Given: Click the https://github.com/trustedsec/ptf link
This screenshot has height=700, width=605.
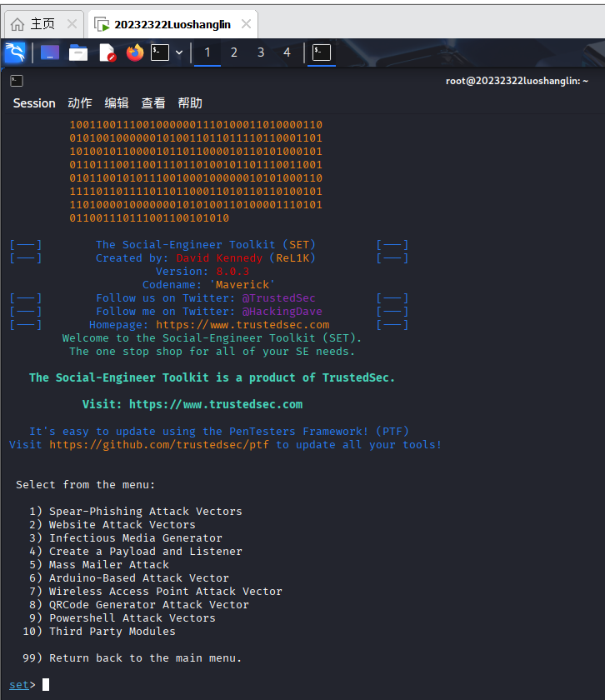Looking at the screenshot, I should pyautogui.click(x=159, y=445).
